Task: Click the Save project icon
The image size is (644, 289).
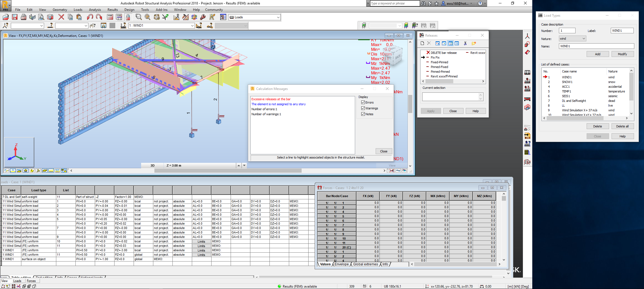Action: (15, 17)
